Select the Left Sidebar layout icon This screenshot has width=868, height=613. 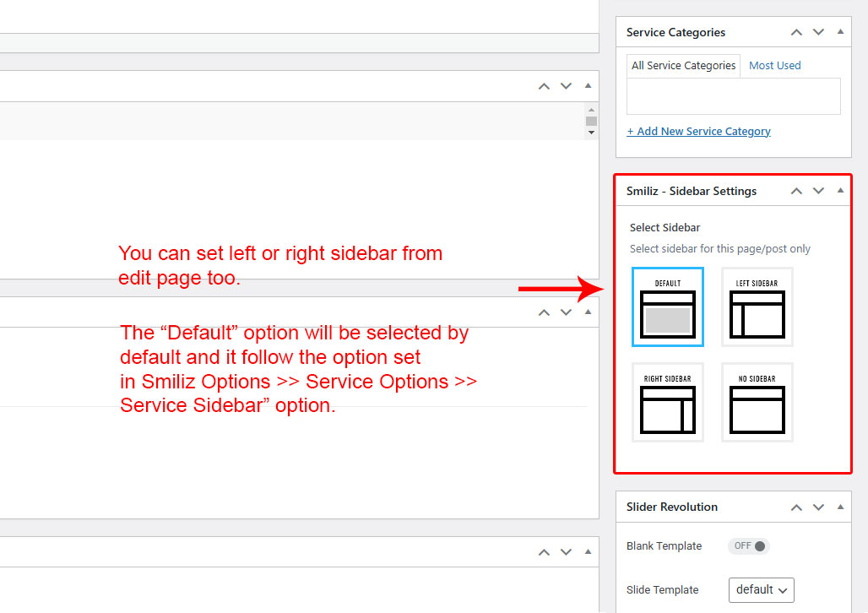coord(757,306)
